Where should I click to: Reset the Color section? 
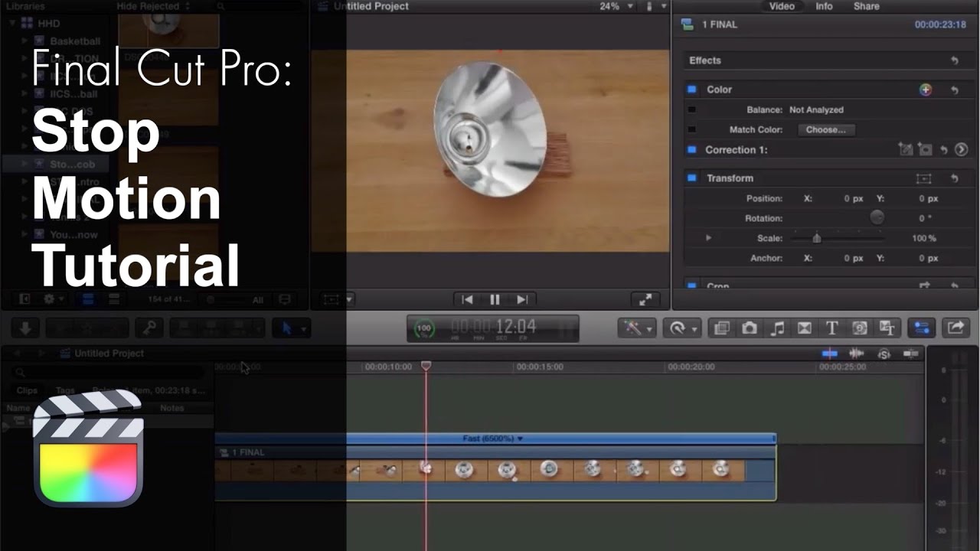[x=955, y=90]
